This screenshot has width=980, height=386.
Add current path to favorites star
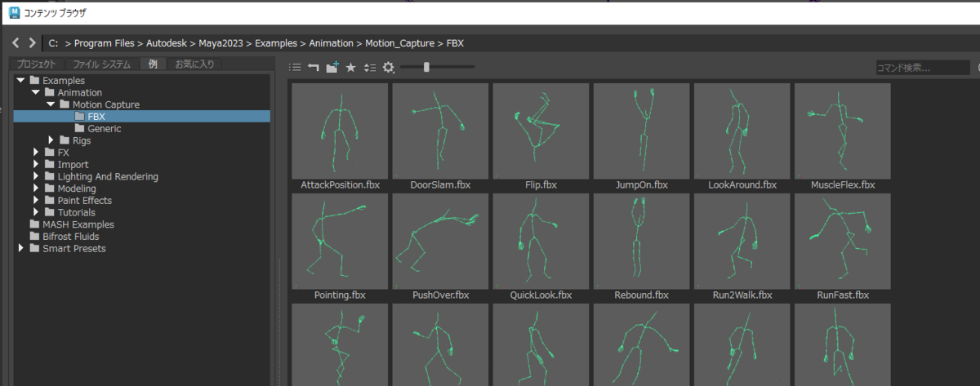click(x=350, y=68)
